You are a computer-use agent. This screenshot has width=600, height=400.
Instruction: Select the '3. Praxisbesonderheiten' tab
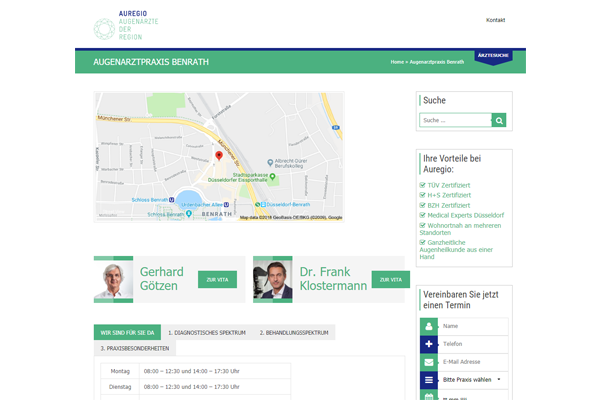tap(134, 348)
